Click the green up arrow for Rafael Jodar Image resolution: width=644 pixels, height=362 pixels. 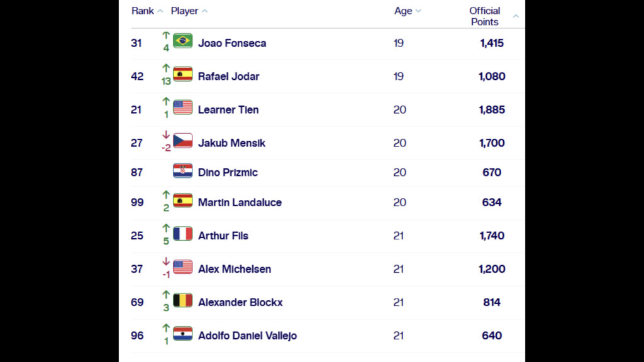(166, 68)
